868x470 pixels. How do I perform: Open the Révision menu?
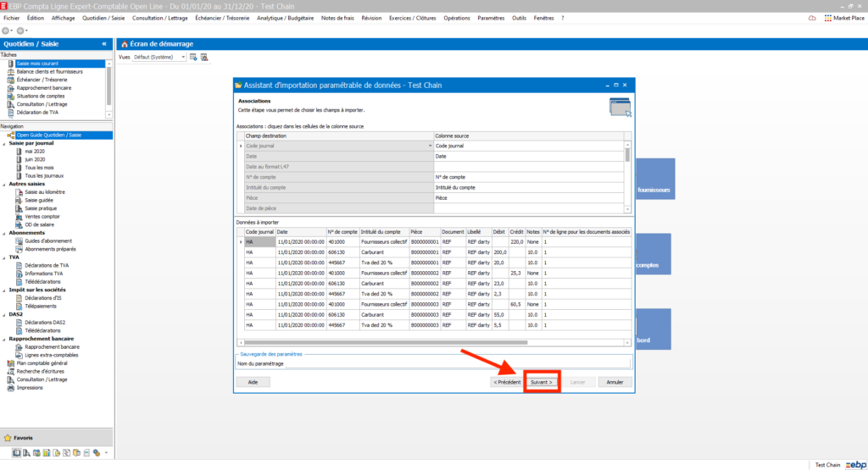[x=371, y=19]
